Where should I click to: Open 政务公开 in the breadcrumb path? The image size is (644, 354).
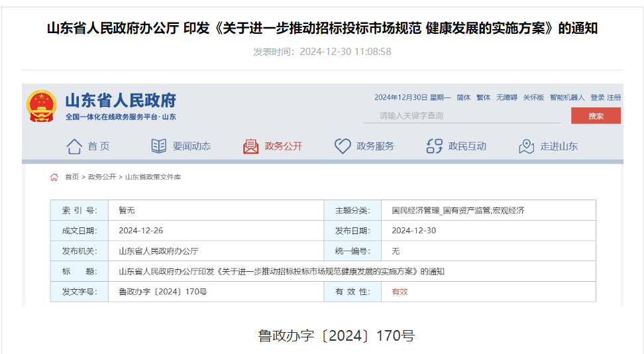(x=102, y=177)
